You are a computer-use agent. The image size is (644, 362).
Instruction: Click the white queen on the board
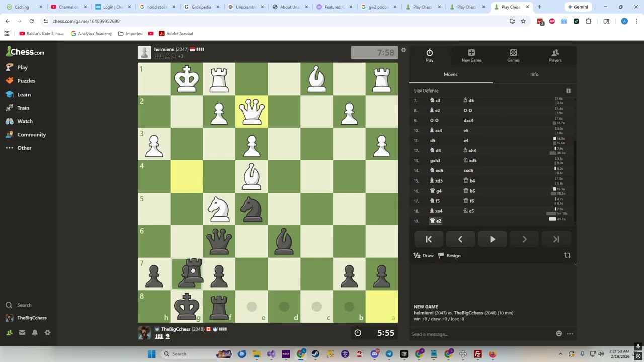tap(252, 112)
